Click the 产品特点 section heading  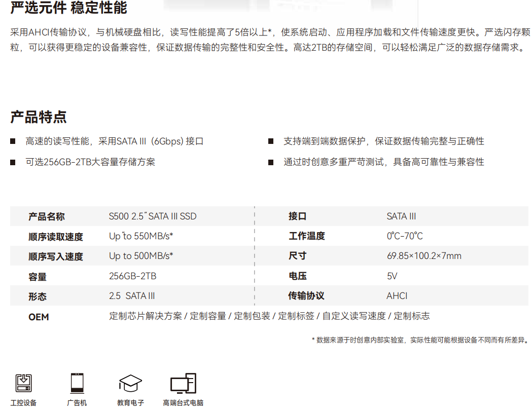coord(39,117)
